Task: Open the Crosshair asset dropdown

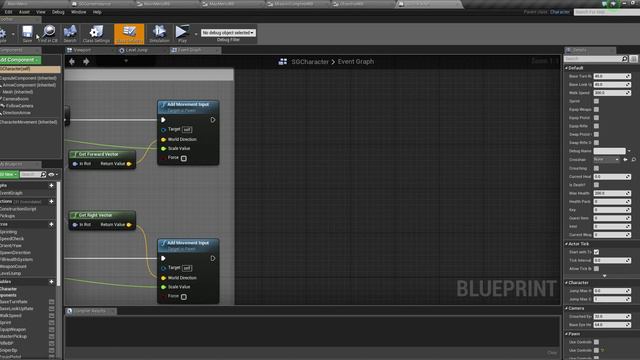Action: (606, 160)
